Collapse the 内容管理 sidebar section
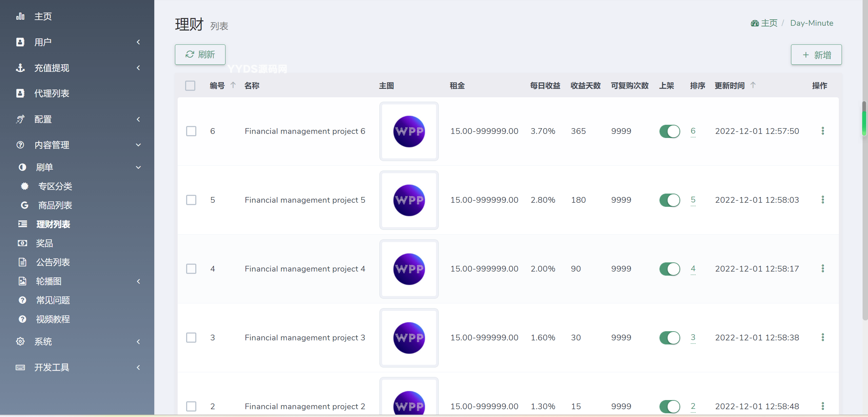This screenshot has width=868, height=417. pos(138,145)
